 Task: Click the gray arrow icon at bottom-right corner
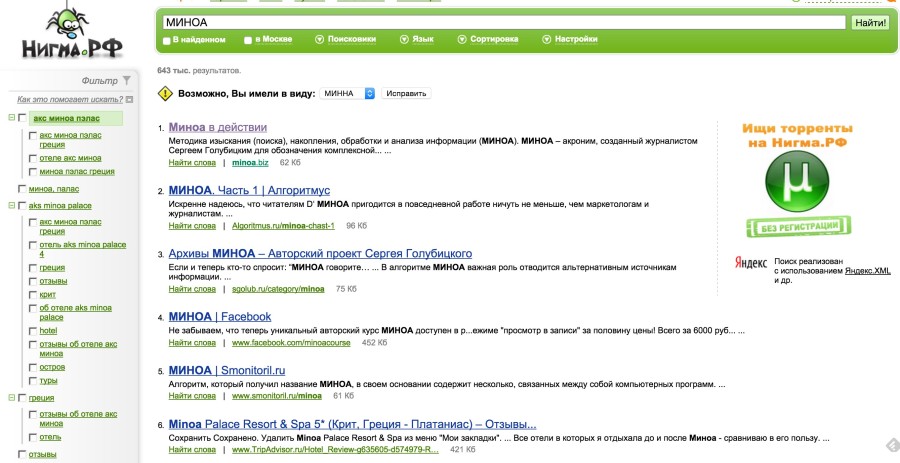[889, 445]
